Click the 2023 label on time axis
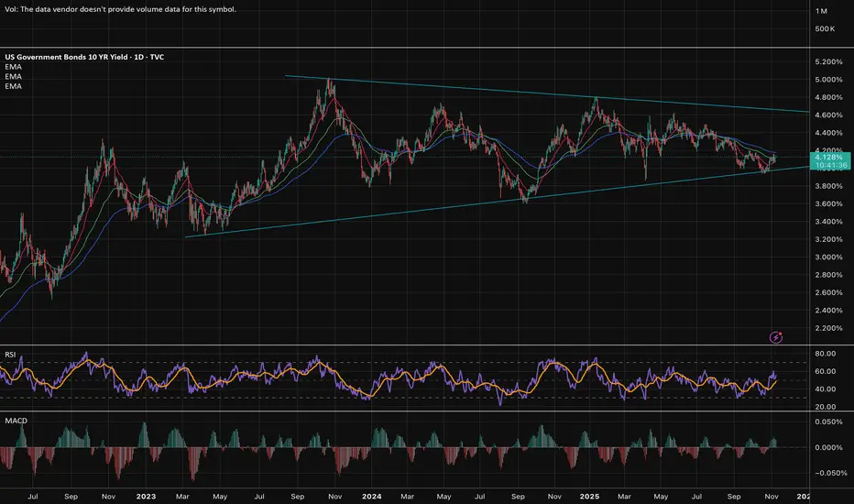 point(145,496)
